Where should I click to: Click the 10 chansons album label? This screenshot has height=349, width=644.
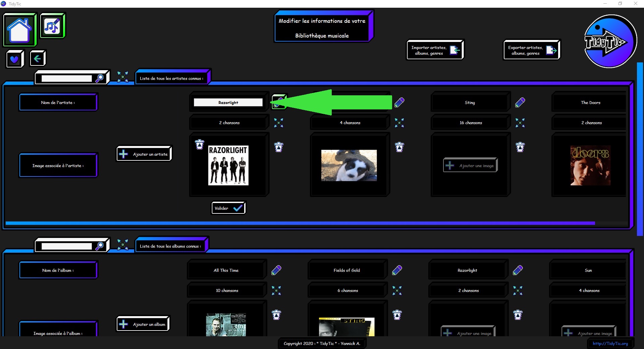[x=227, y=291]
